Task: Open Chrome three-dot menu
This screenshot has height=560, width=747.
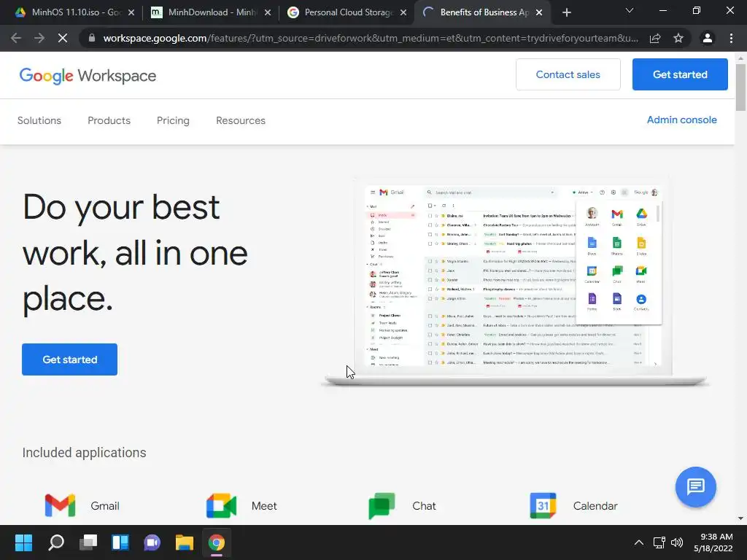Action: pos(731,38)
